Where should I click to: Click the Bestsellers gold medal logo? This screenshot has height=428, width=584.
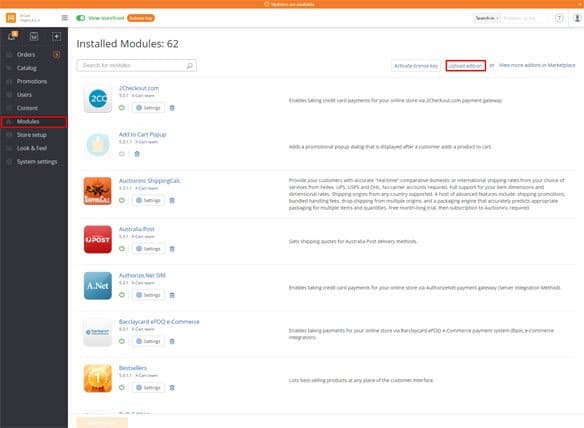(x=98, y=378)
